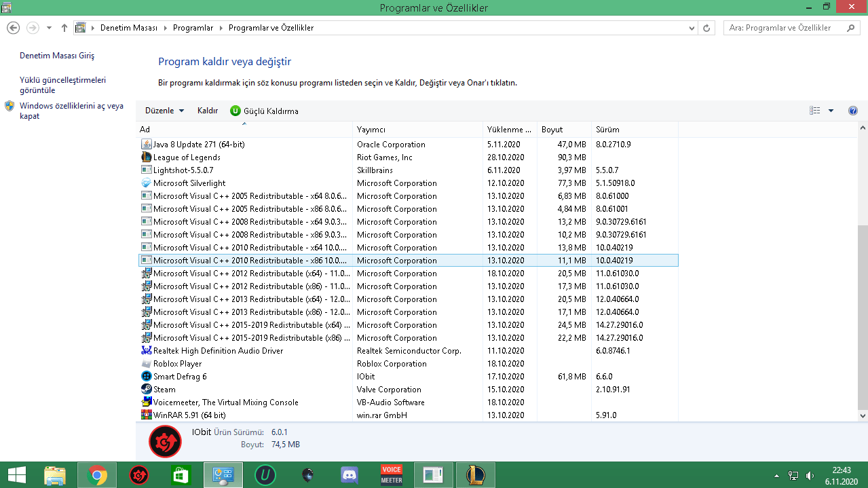
Task: Expand the address bar history dropdown
Action: pyautogui.click(x=692, y=28)
